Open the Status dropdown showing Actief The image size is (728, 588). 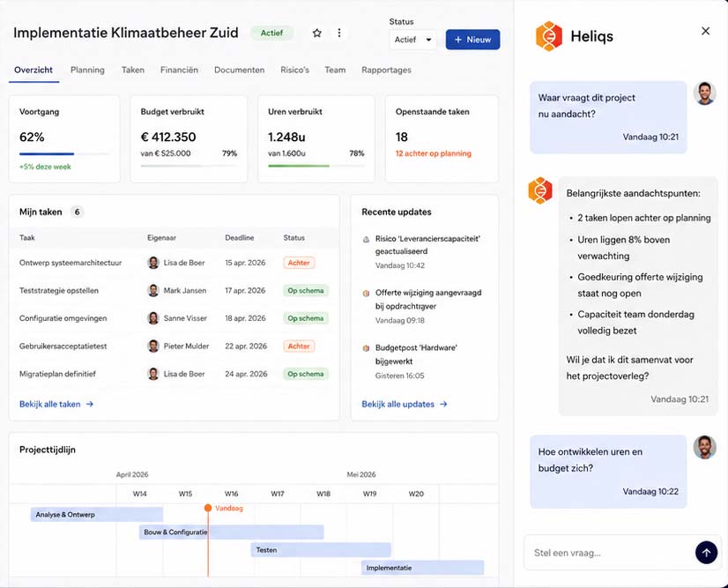tap(412, 40)
